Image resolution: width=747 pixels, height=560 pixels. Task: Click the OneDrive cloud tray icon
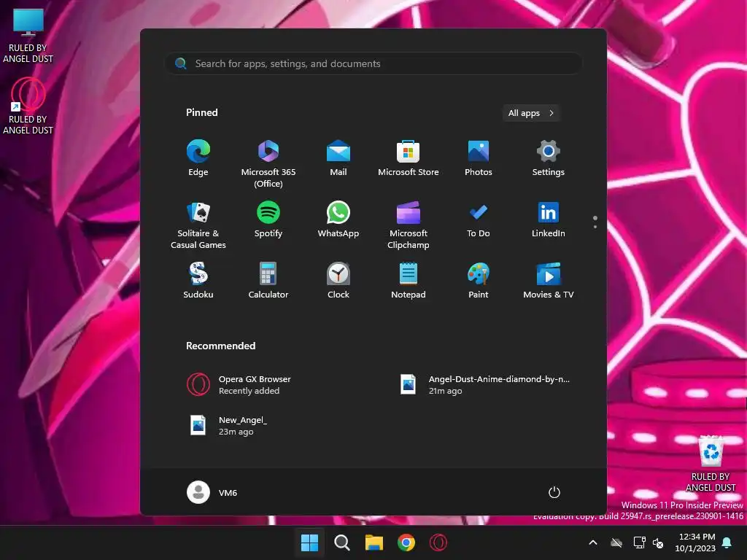(616, 542)
